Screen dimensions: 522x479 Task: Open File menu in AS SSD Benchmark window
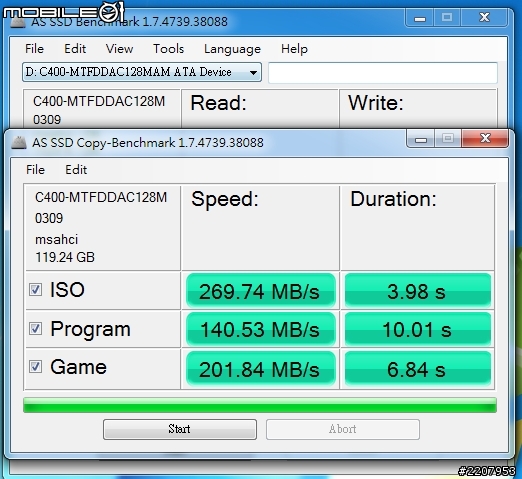click(x=34, y=49)
